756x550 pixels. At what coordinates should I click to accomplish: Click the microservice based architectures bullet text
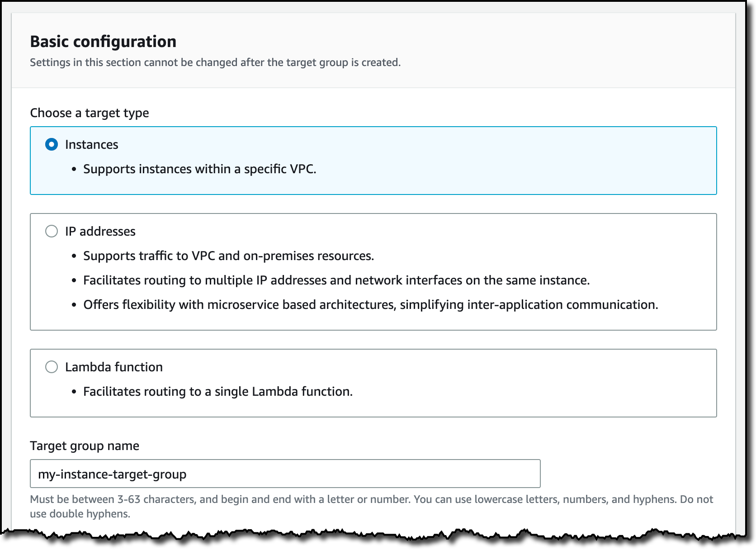coord(371,305)
